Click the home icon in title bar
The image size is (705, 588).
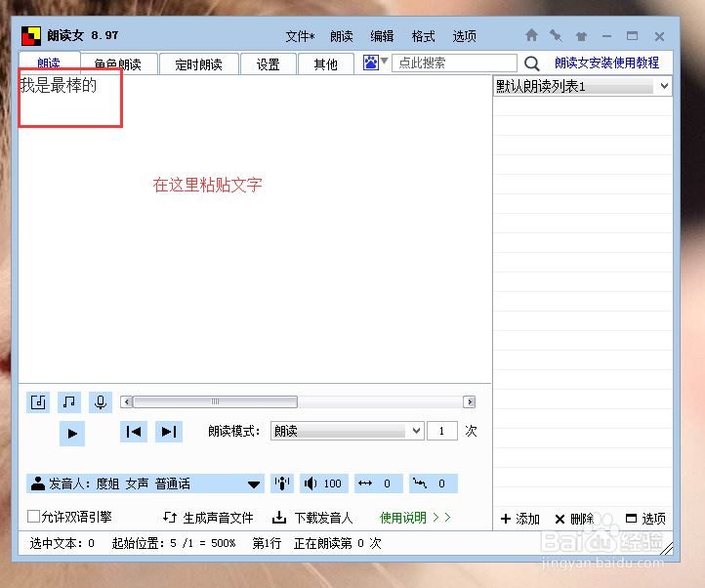pos(531,35)
